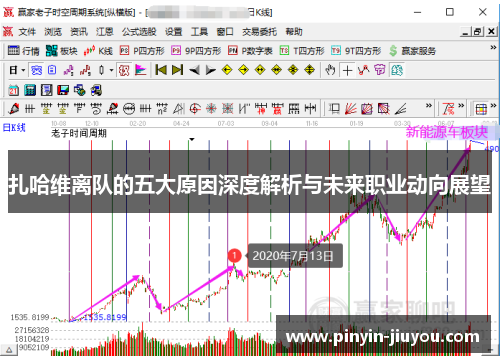This screenshot has height=362, width=500.
Task: Jump to last bar with skip-forward arrow
Action: [x=177, y=70]
